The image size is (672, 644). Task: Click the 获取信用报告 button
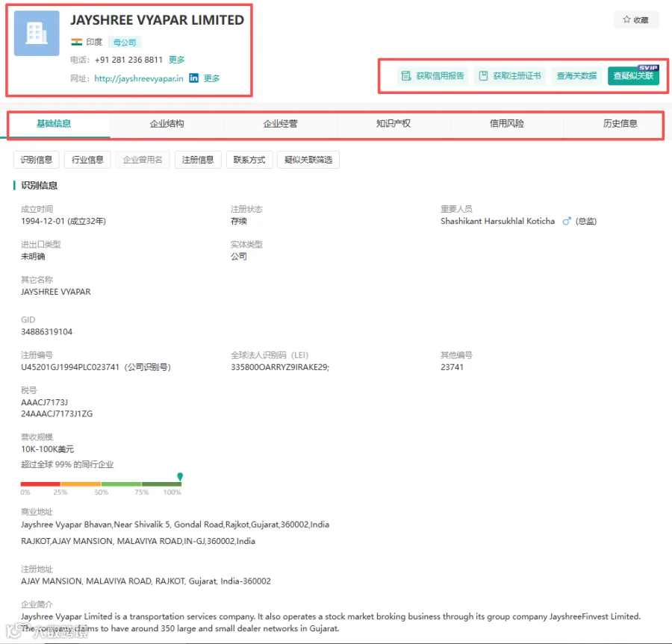(433, 76)
